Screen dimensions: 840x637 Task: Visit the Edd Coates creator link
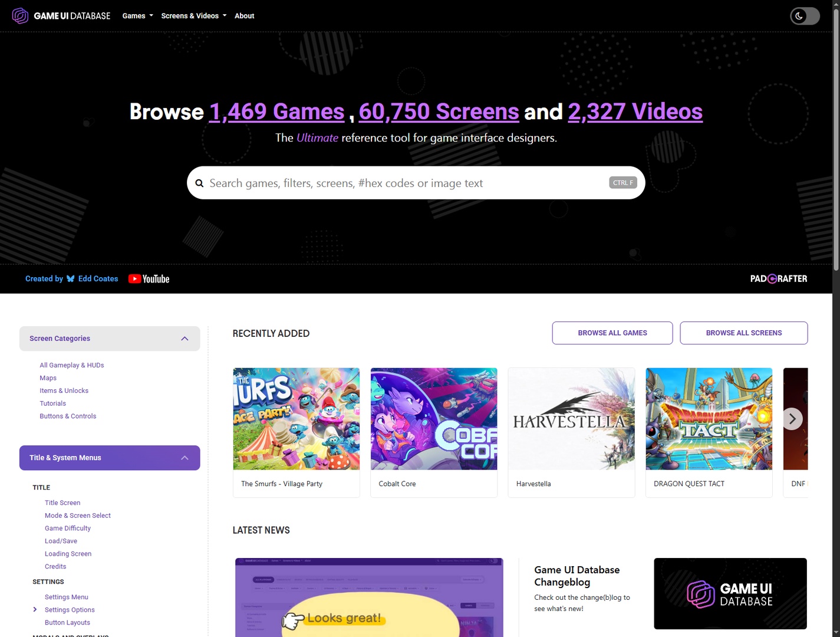click(x=98, y=279)
